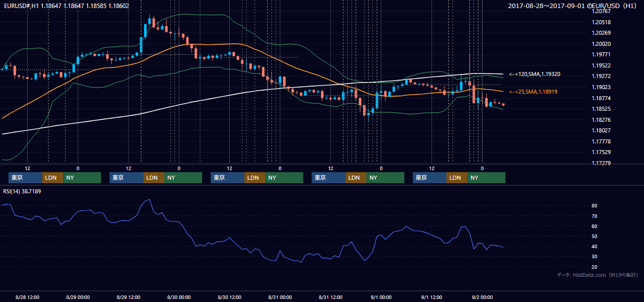644x302 pixels.
Task: Select the 9/1 12:00 date label
Action: pos(431,297)
